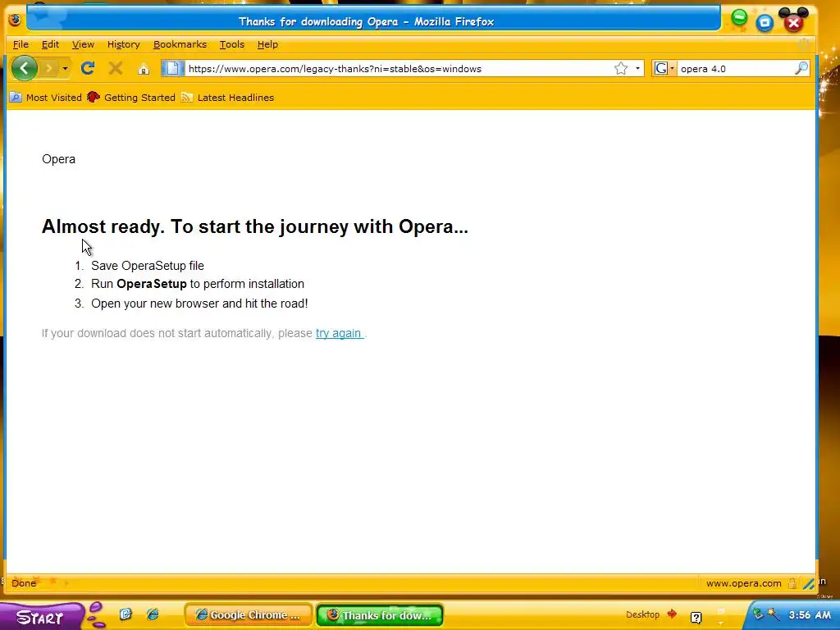Go to the Home page icon
Image resolution: width=840 pixels, height=630 pixels.
[x=143, y=69]
